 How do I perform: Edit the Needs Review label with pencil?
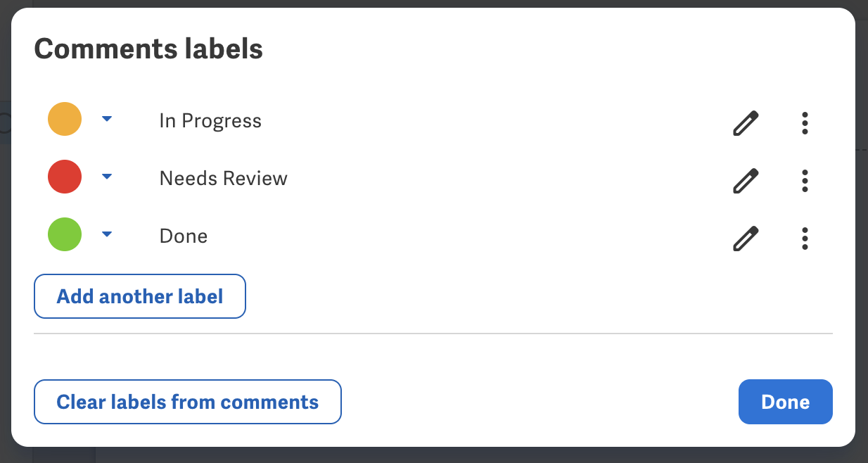pos(746,181)
